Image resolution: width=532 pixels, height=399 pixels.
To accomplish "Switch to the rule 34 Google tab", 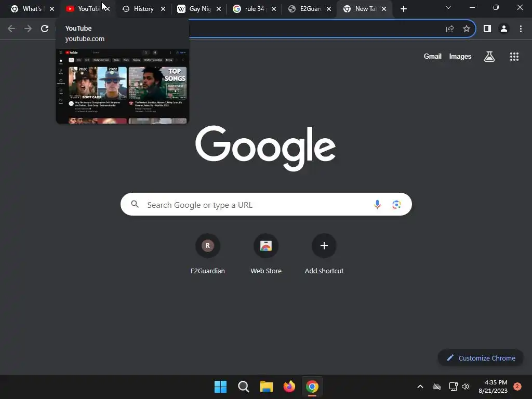I will click(x=249, y=9).
